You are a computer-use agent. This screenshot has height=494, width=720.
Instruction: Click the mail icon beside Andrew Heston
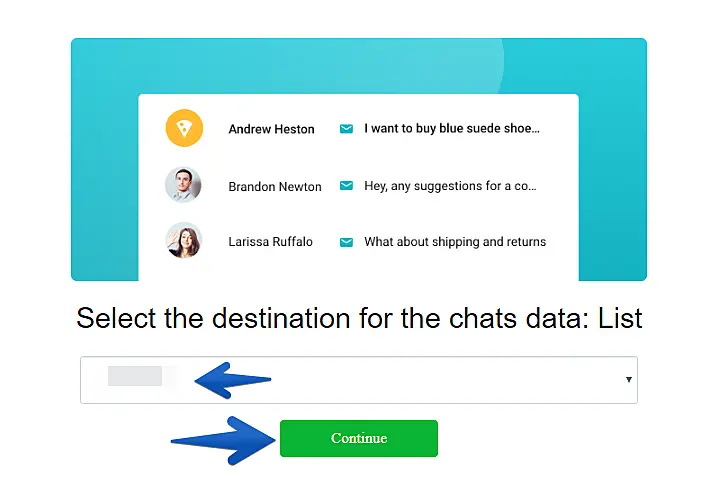[346, 129]
